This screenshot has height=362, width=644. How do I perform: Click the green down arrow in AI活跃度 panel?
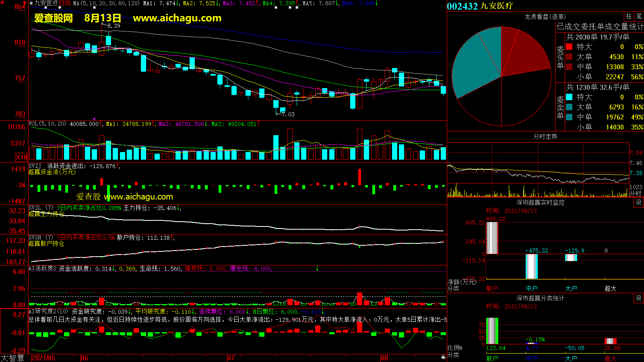point(317,268)
